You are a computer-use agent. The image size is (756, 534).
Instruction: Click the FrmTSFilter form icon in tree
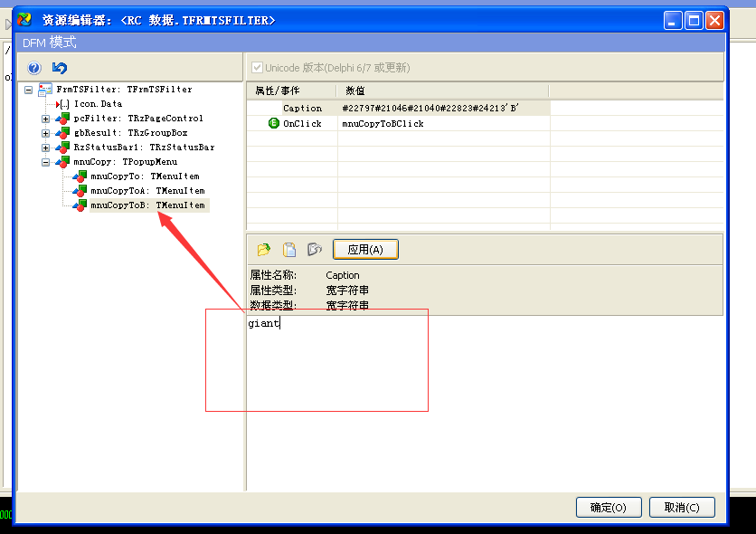pyautogui.click(x=45, y=90)
